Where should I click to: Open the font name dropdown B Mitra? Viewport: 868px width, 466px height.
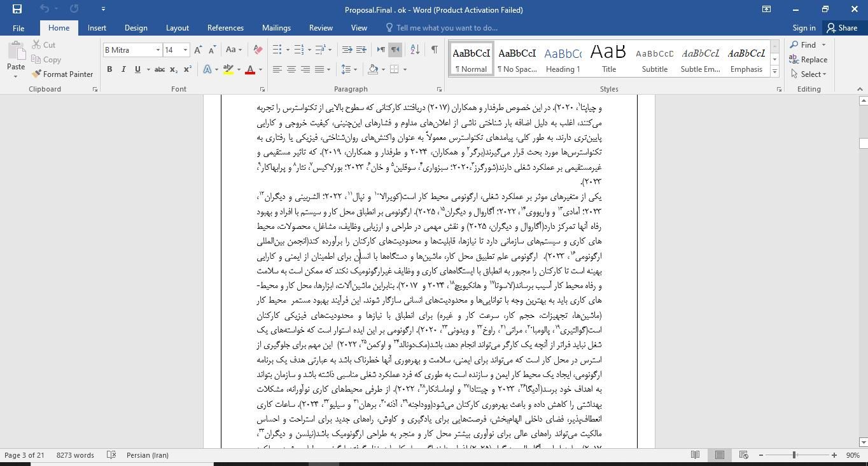pyautogui.click(x=158, y=50)
